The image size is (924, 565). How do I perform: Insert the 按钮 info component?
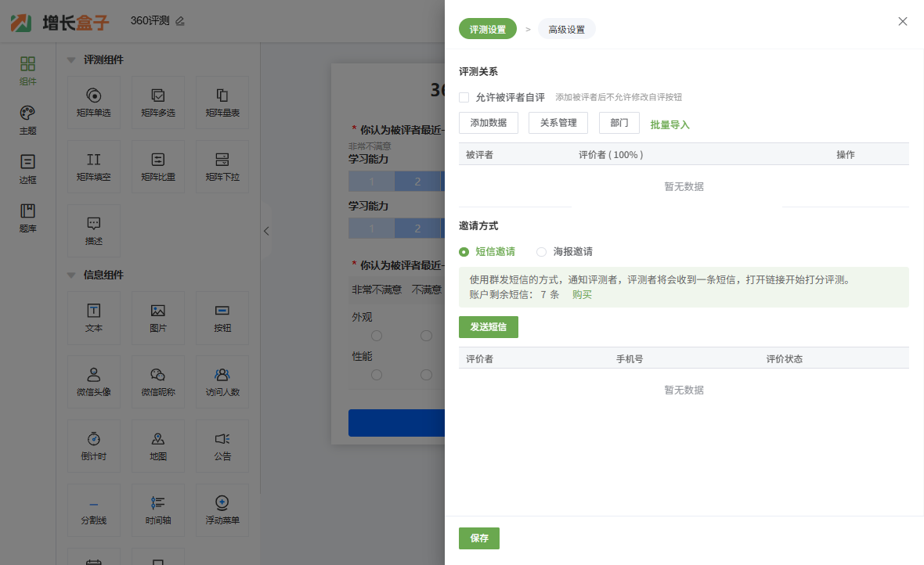coord(222,318)
